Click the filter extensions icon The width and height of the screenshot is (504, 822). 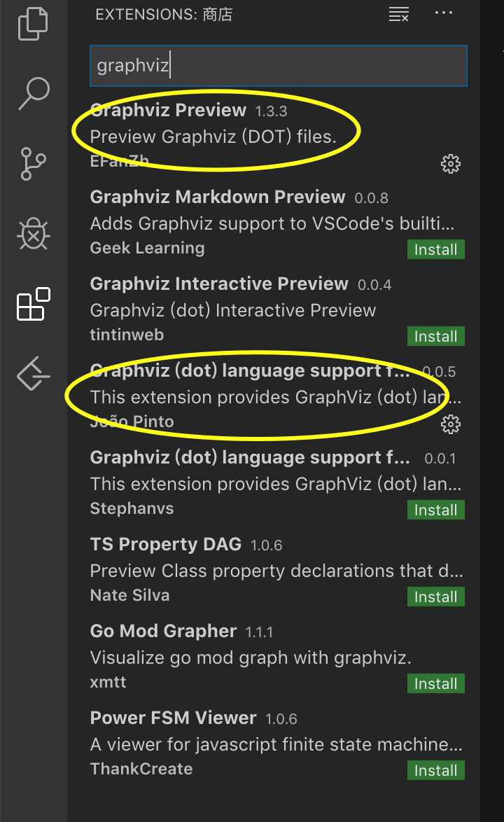point(398,14)
